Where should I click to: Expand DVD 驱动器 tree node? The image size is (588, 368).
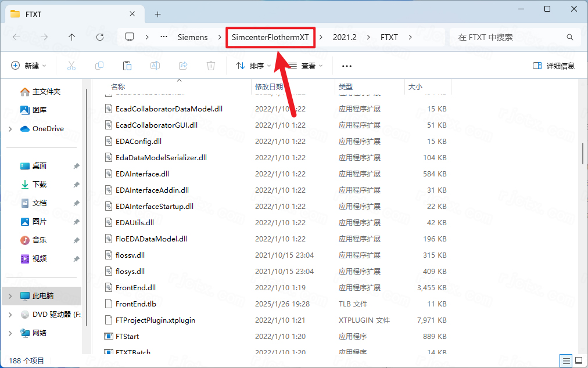[x=10, y=315]
